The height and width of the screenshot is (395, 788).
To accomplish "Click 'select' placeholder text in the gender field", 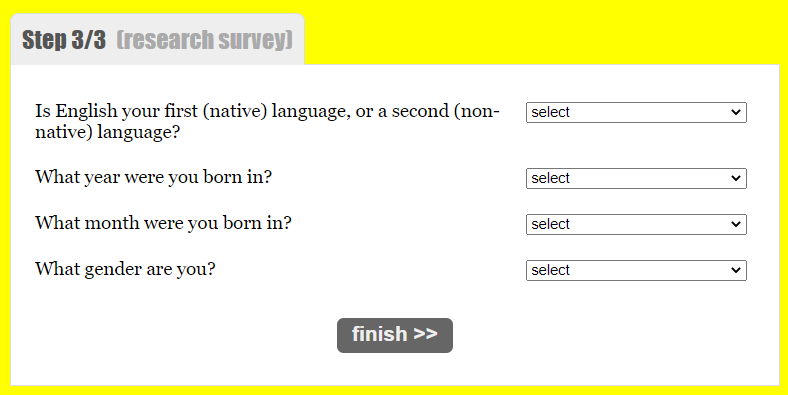I will pos(550,270).
